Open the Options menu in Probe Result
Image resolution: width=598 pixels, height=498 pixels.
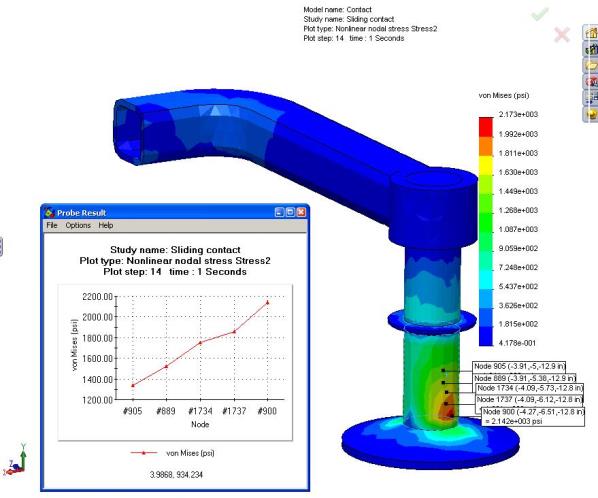click(78, 225)
